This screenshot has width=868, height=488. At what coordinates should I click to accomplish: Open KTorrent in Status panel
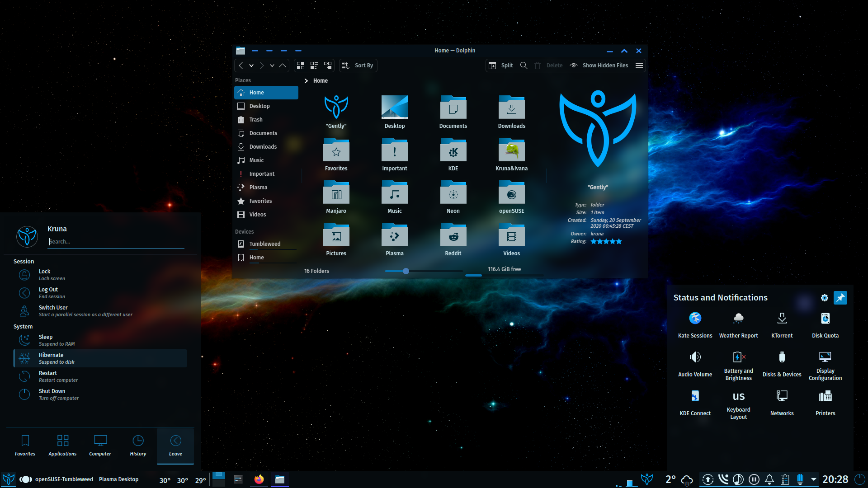782,325
